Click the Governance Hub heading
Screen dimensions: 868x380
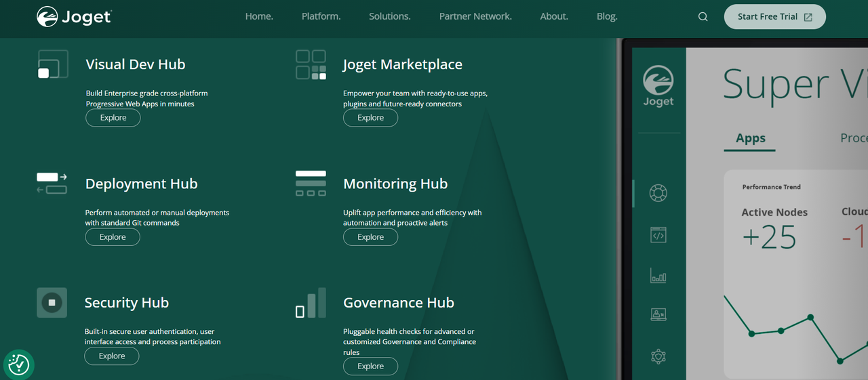(399, 303)
